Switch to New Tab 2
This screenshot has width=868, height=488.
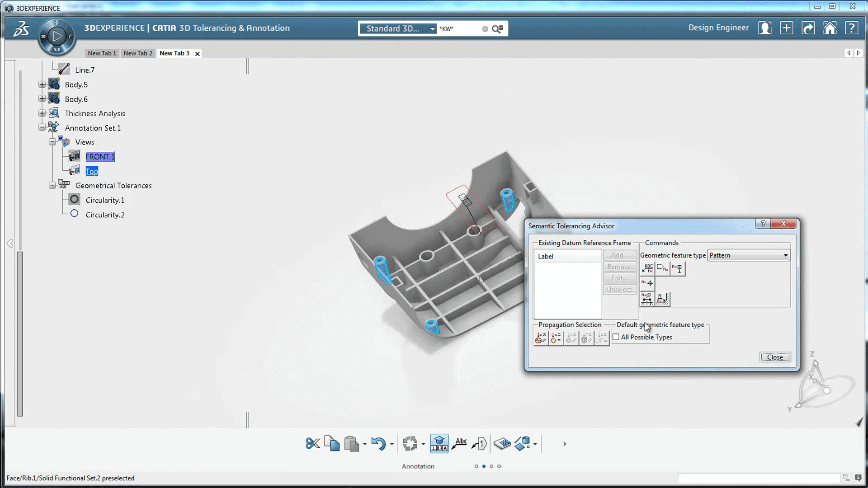coord(138,53)
